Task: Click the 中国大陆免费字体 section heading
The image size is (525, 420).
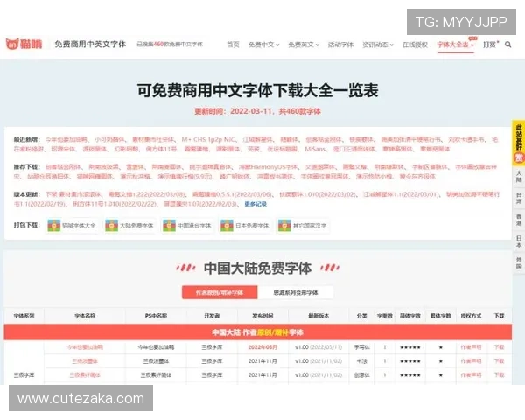Action: [x=257, y=268]
